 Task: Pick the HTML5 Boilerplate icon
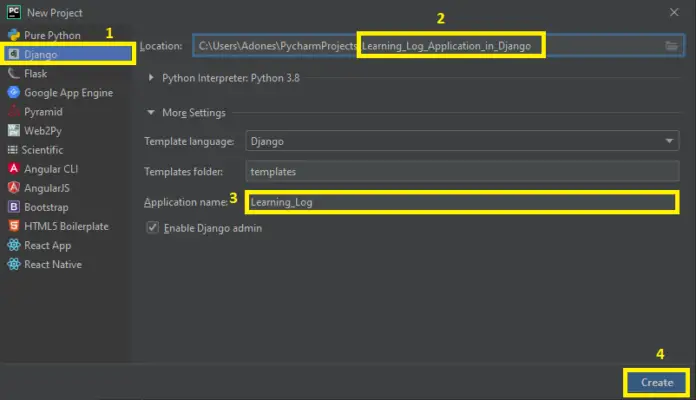pyautogui.click(x=14, y=226)
